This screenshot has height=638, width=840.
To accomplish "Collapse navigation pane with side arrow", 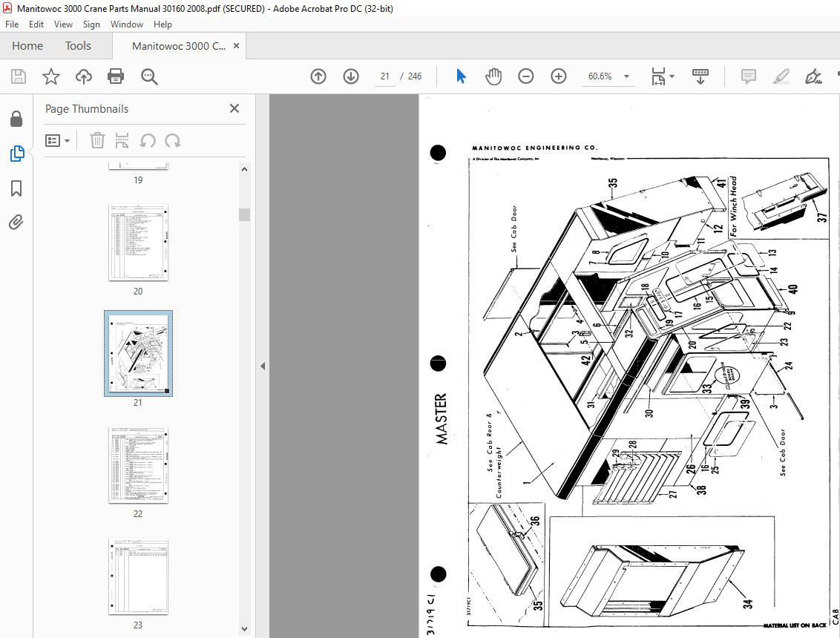I will click(x=263, y=366).
